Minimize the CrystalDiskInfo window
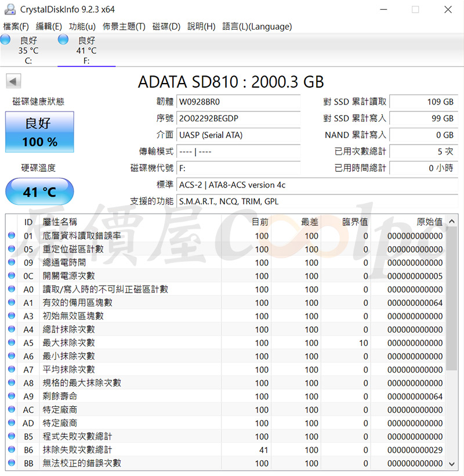 [x=383, y=9]
